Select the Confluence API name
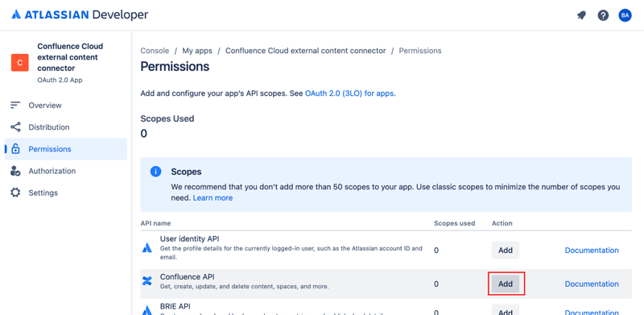The height and width of the screenshot is (315, 644). [188, 277]
